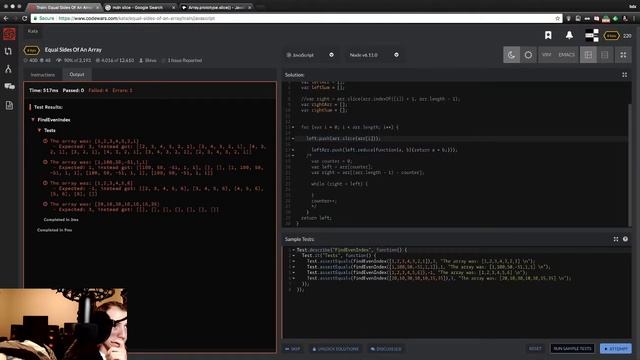Click UNLOCK SOLUTIONS button
Image resolution: width=640 pixels, height=360 pixels.
[336, 349]
